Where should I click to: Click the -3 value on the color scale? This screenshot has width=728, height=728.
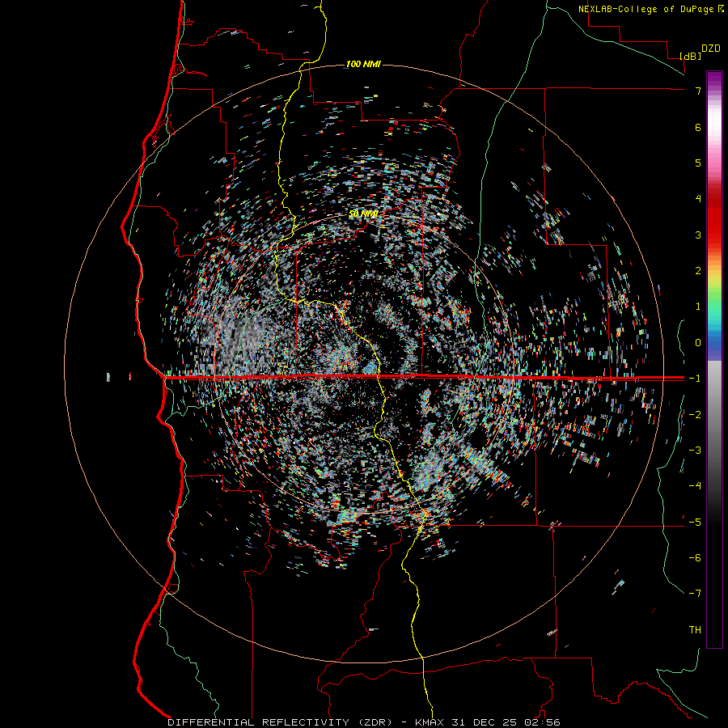tap(695, 451)
